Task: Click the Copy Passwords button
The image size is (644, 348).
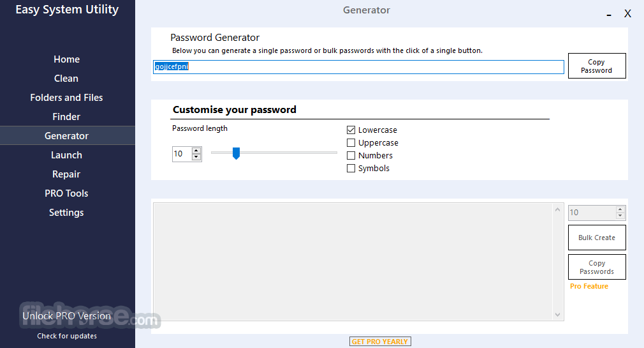Action: tap(597, 267)
